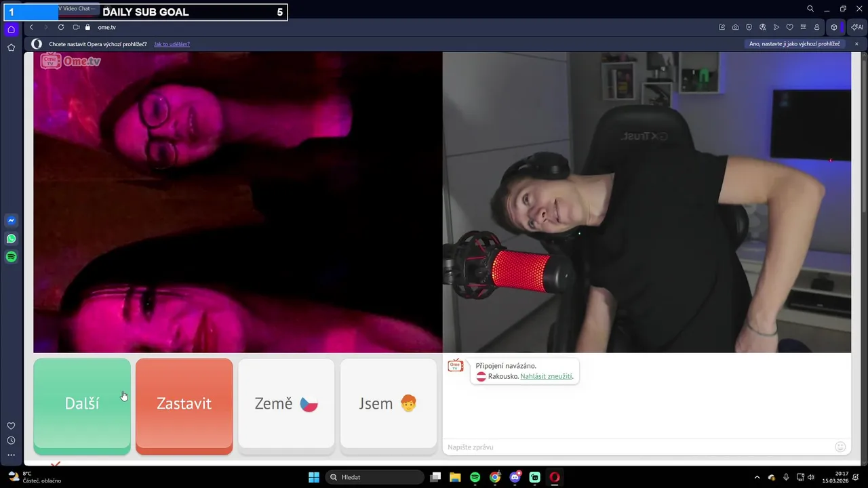868x488 pixels.
Task: Open WhatsApp in the Opera sidebar
Action: tap(11, 239)
